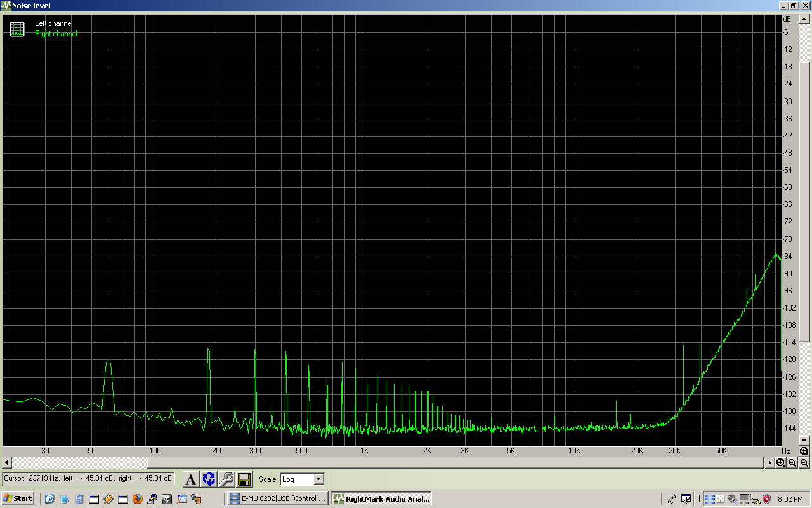The width and height of the screenshot is (812, 508).
Task: Click the handwriting/language bar taskbar icon
Action: click(x=686, y=498)
